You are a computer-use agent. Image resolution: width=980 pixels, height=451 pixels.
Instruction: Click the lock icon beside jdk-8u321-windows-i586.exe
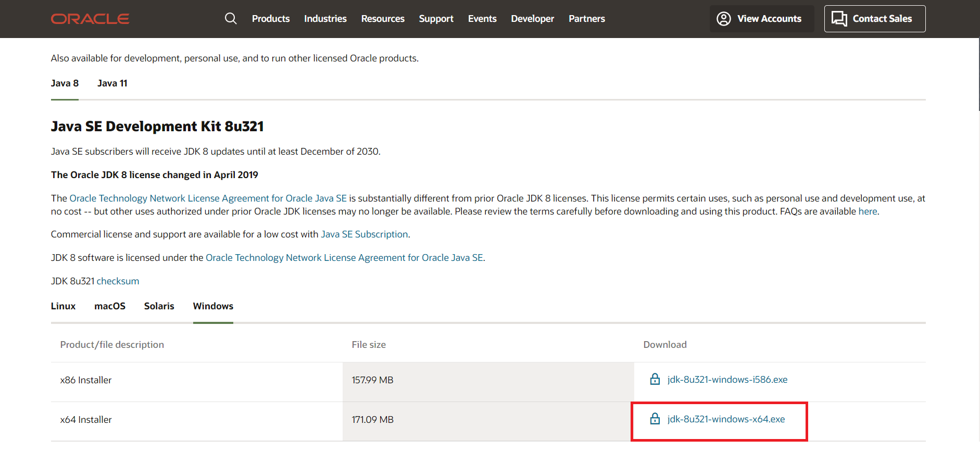pos(655,379)
